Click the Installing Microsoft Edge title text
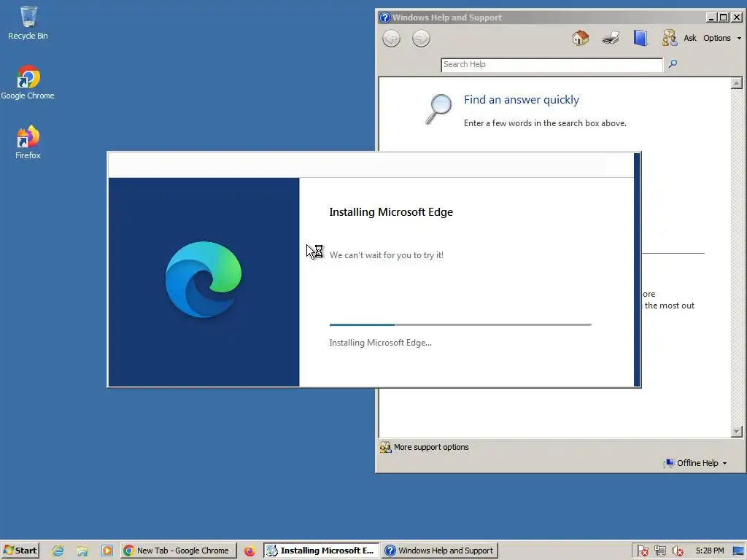The width and height of the screenshot is (747, 560). click(x=391, y=212)
